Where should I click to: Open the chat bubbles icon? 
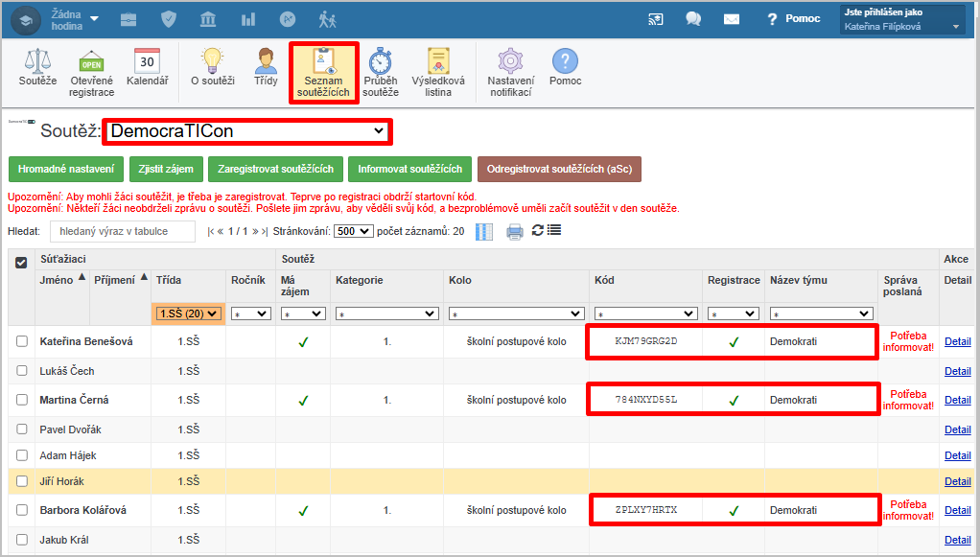[693, 19]
